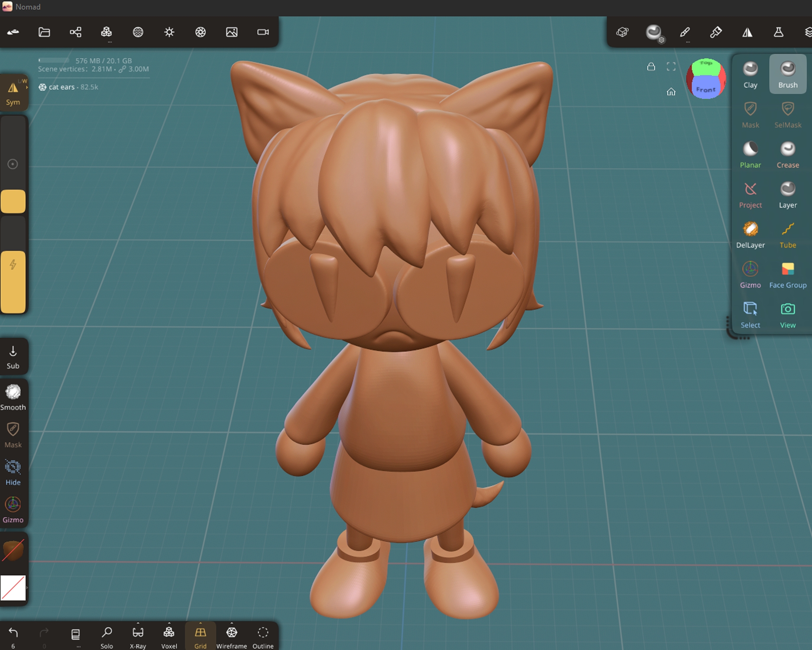Viewport: 812px width, 650px height.
Task: Open the Camera settings menu
Action: click(x=263, y=32)
